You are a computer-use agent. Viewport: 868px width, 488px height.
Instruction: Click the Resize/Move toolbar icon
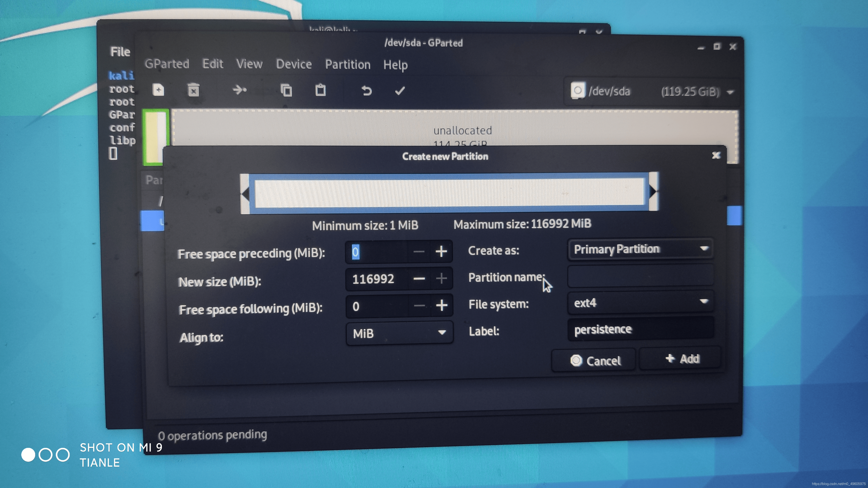click(x=240, y=90)
